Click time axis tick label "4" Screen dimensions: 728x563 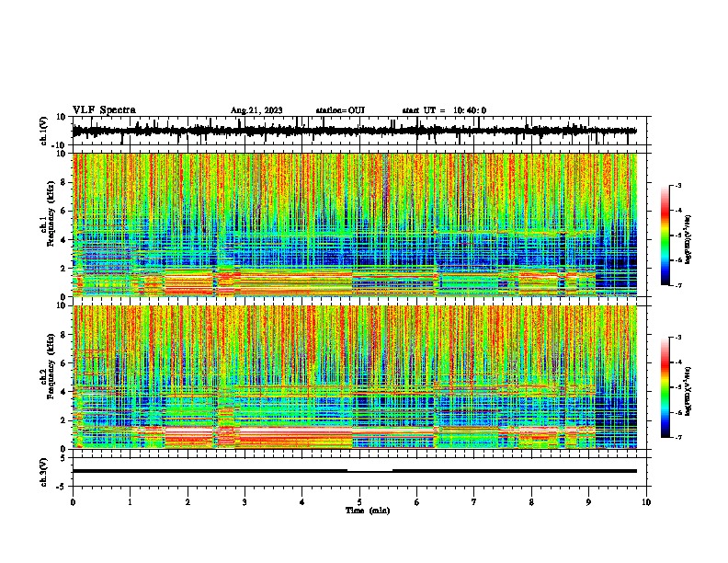click(302, 502)
